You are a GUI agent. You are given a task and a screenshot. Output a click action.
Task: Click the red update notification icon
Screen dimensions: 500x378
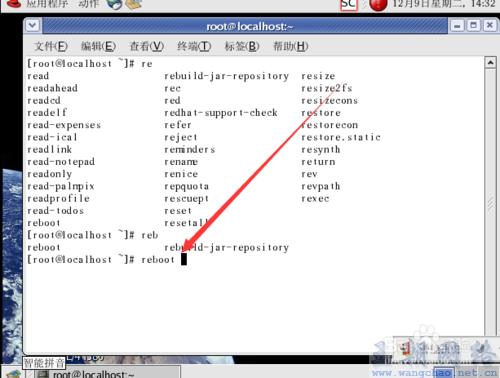[378, 5]
